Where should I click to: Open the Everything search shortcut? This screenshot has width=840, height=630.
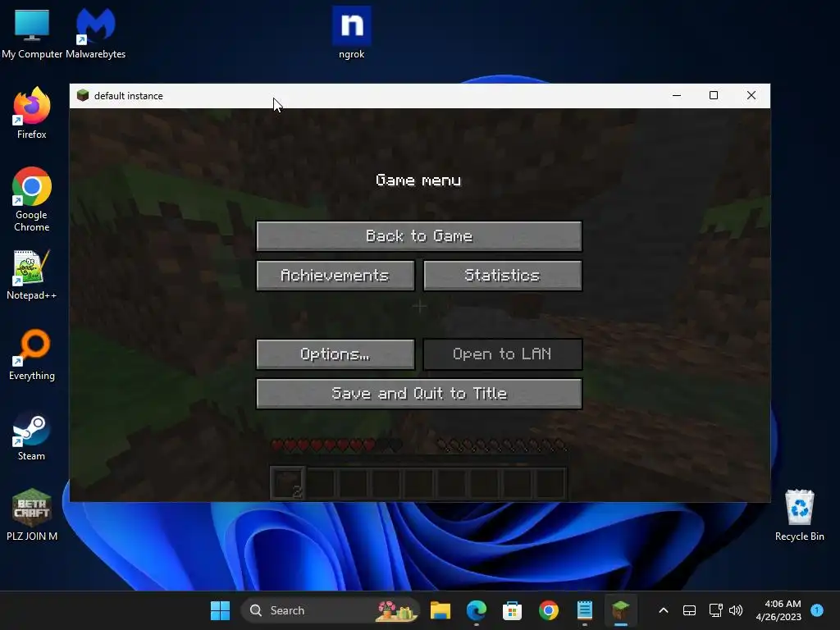pyautogui.click(x=32, y=354)
